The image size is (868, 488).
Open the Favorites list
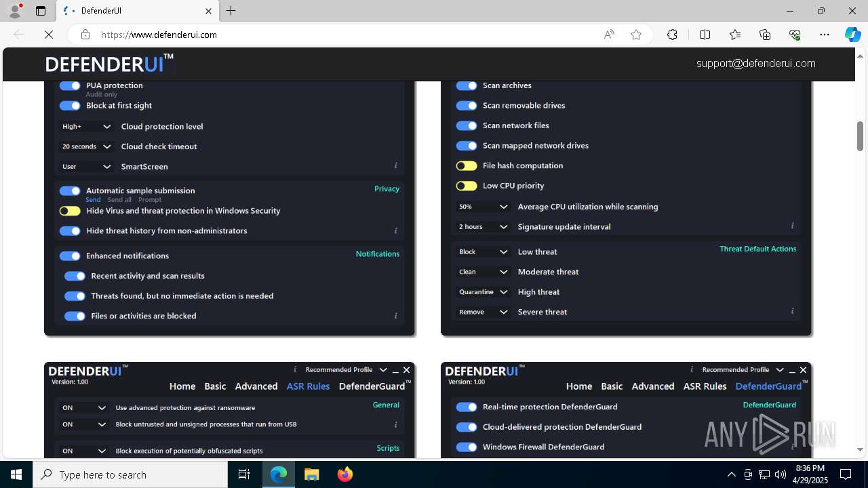(735, 35)
